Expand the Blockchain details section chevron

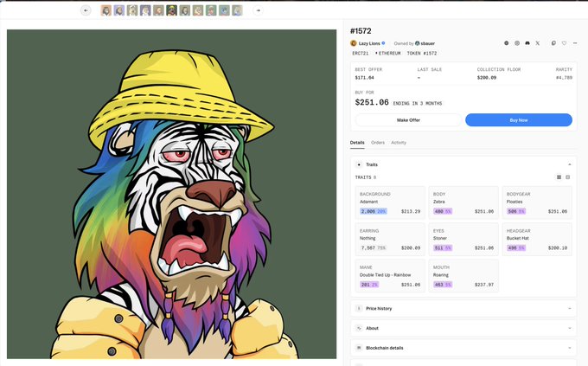coord(570,348)
